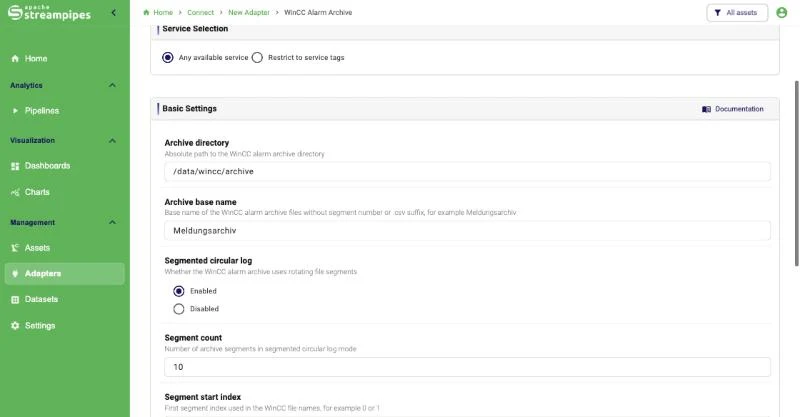Click the Archive directory text field
This screenshot has height=417, width=800.
tap(467, 171)
